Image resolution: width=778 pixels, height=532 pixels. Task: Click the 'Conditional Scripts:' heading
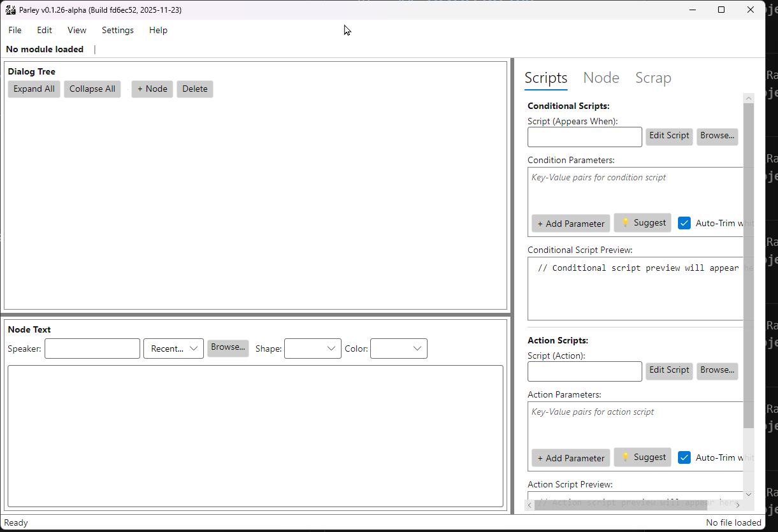pos(568,106)
